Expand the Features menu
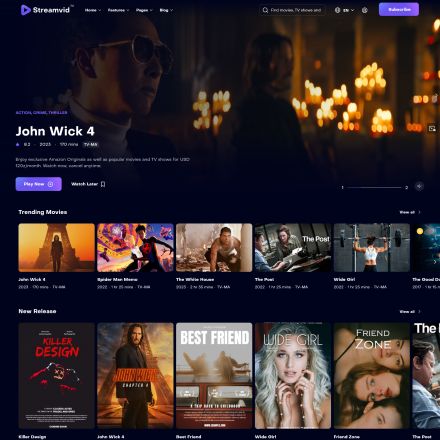This screenshot has height=440, width=440. 118,10
